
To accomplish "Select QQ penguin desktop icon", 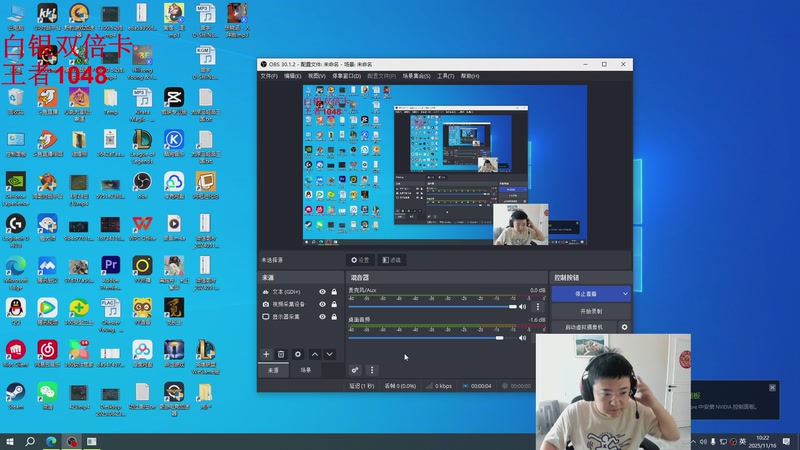I will (16, 312).
